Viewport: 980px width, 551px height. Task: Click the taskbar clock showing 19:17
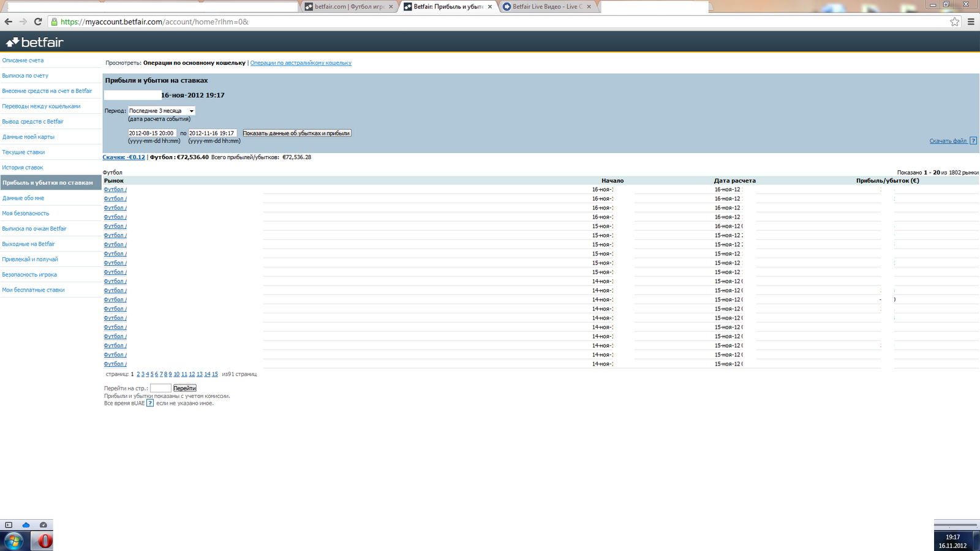click(952, 541)
